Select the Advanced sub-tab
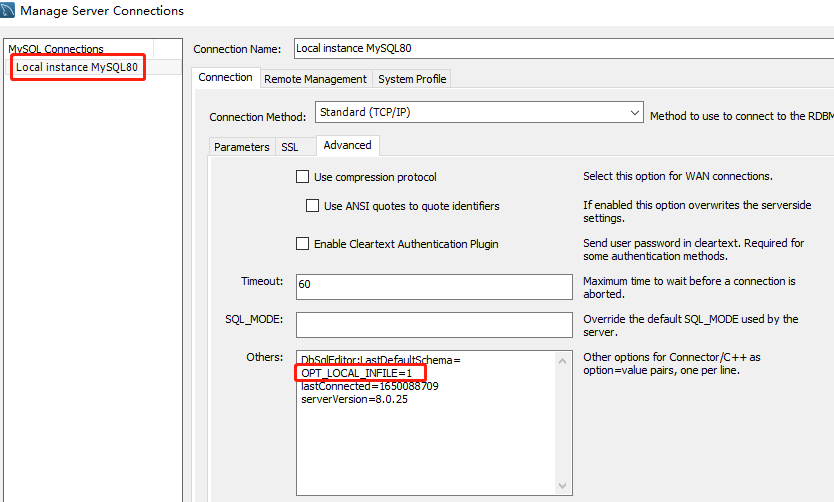The image size is (834, 502). 347,145
